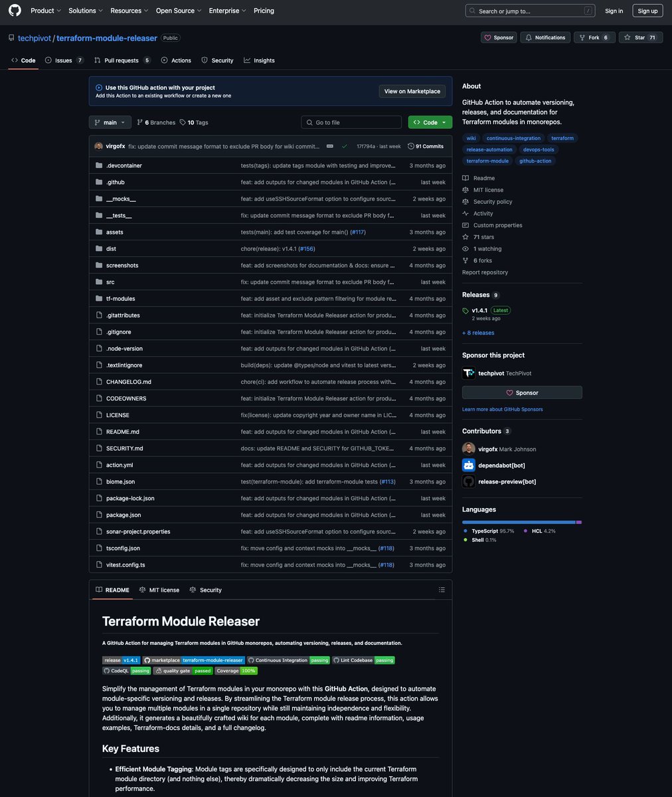The image size is (672, 797).
Task: Open Learn more about GitHub Sponsors
Action: [503, 409]
